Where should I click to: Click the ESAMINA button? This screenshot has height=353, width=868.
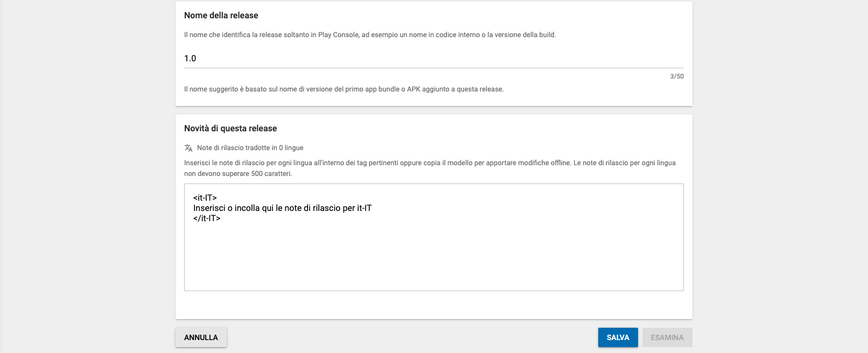tap(667, 337)
